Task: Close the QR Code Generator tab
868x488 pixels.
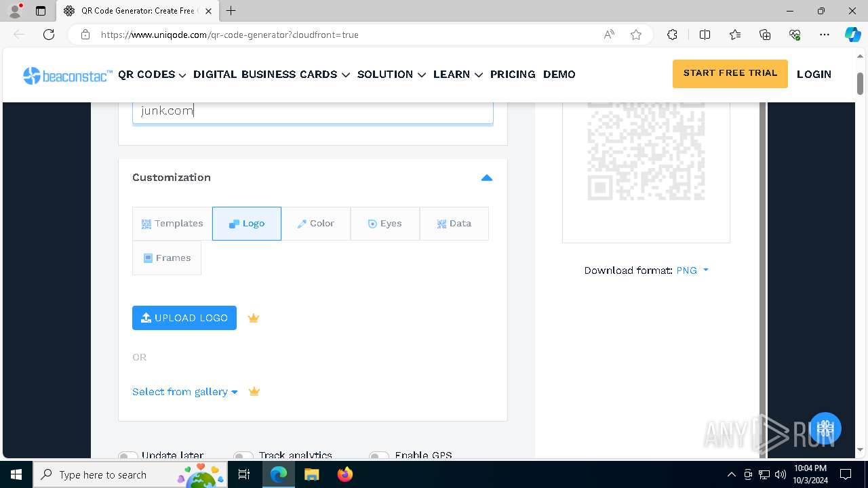Action: click(208, 11)
